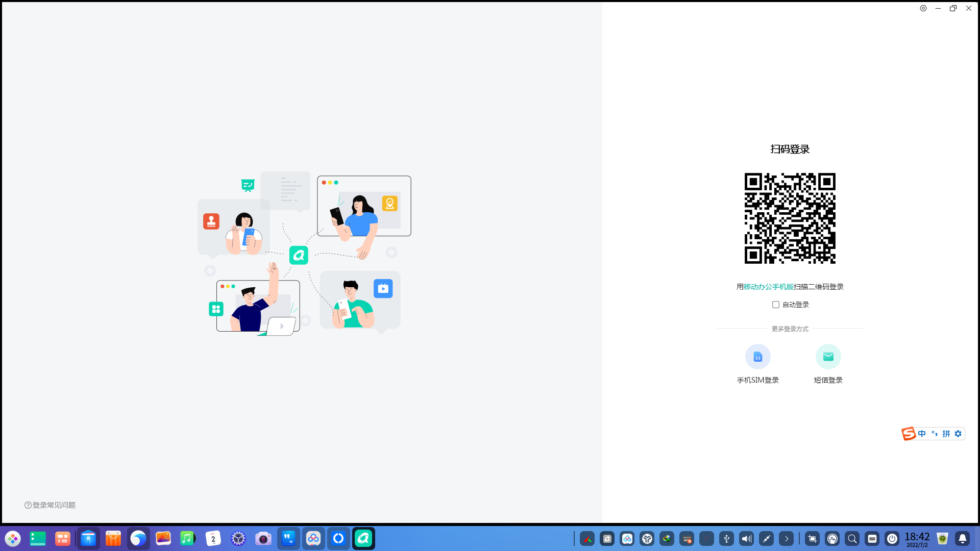The image size is (980, 551).
Task: Open the notification bell in the tray
Action: (963, 538)
